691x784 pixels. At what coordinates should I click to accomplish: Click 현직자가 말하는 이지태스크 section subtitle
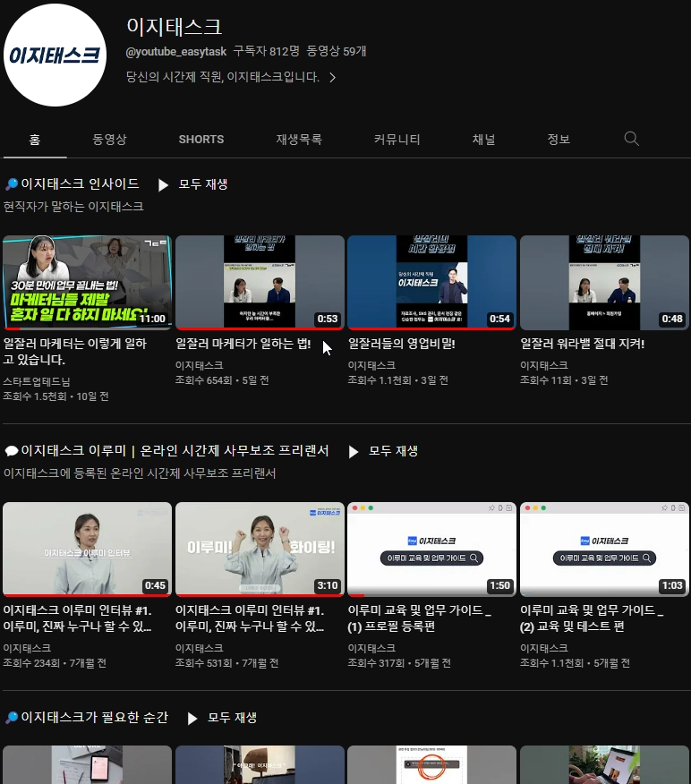pos(73,207)
